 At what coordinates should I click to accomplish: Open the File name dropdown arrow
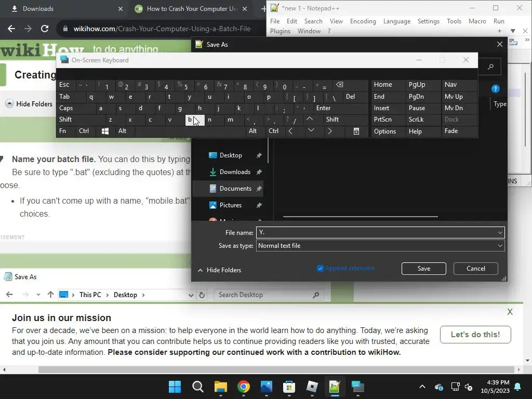point(500,232)
